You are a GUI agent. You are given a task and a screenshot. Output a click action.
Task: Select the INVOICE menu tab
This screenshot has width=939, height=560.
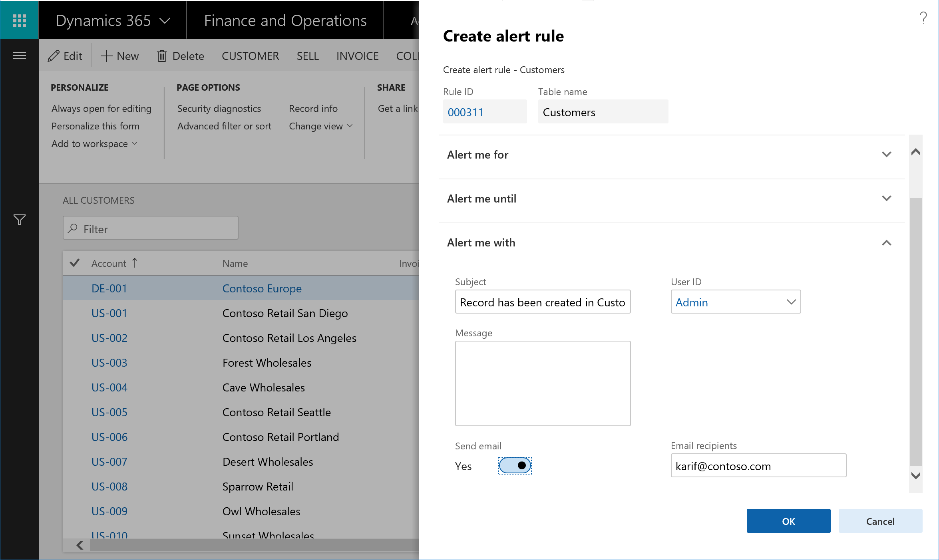click(357, 56)
